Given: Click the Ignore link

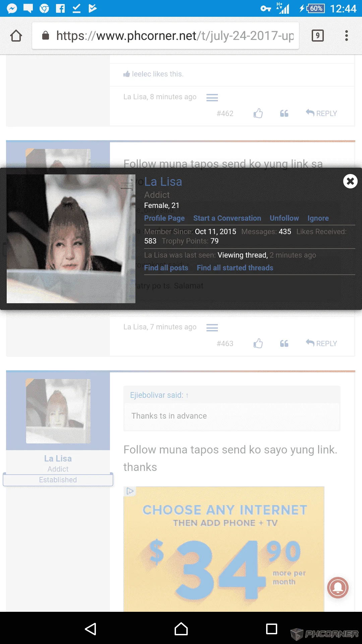Looking at the screenshot, I should click(318, 218).
